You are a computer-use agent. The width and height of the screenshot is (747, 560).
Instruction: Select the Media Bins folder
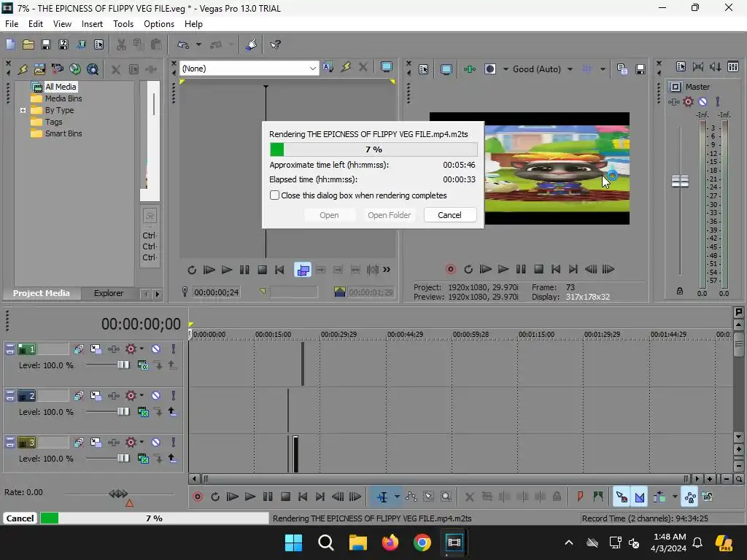coord(63,98)
